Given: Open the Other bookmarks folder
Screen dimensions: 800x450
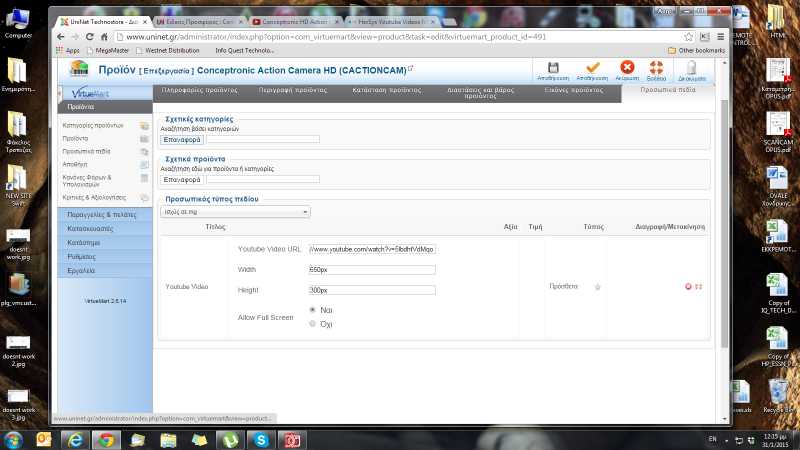Looking at the screenshot, I should 696,51.
